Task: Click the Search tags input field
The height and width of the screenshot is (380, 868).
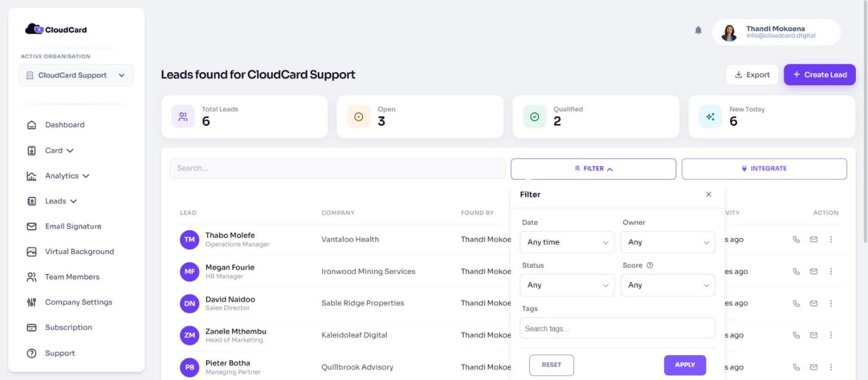Action: coord(617,329)
